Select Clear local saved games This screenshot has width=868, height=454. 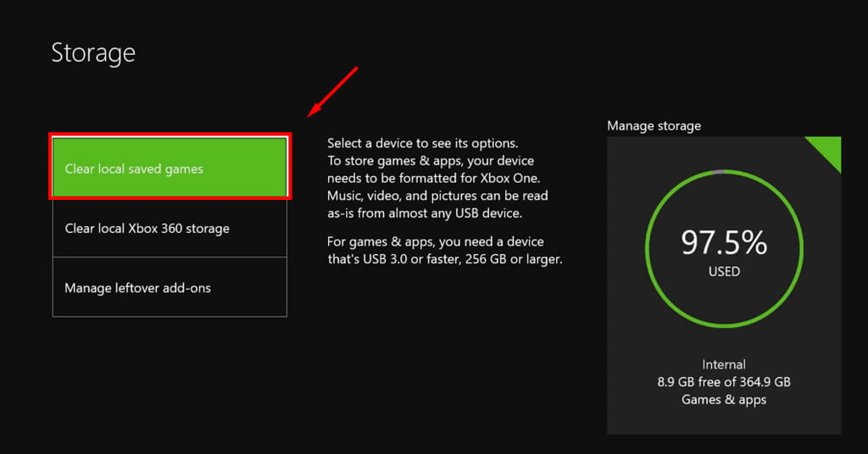coord(170,169)
